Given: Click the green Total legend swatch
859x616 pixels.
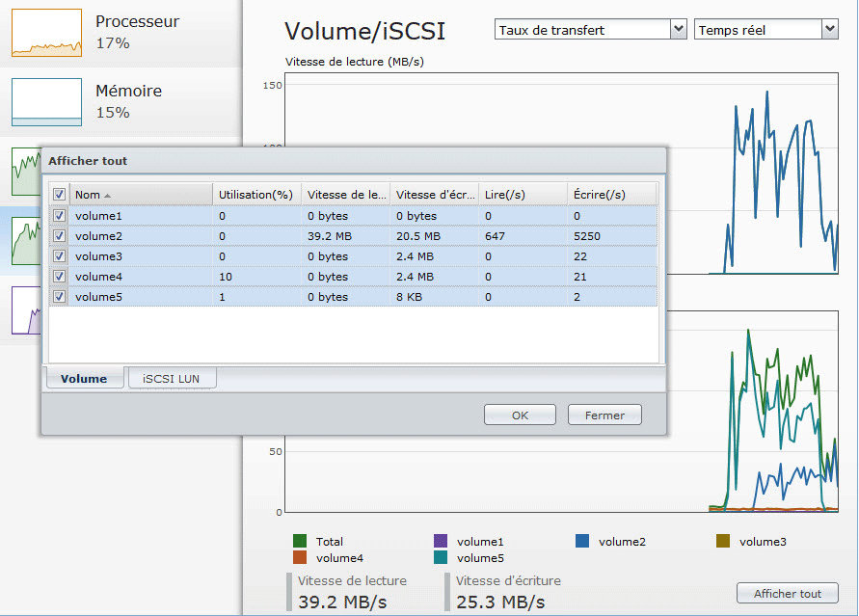Looking at the screenshot, I should click(300, 541).
